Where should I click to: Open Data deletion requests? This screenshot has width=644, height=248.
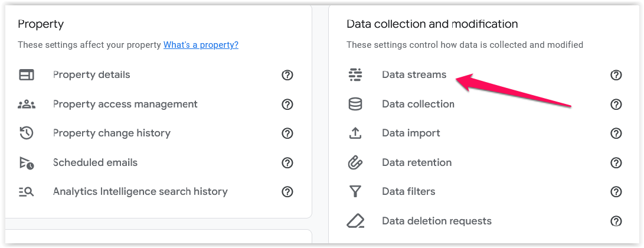[437, 221]
